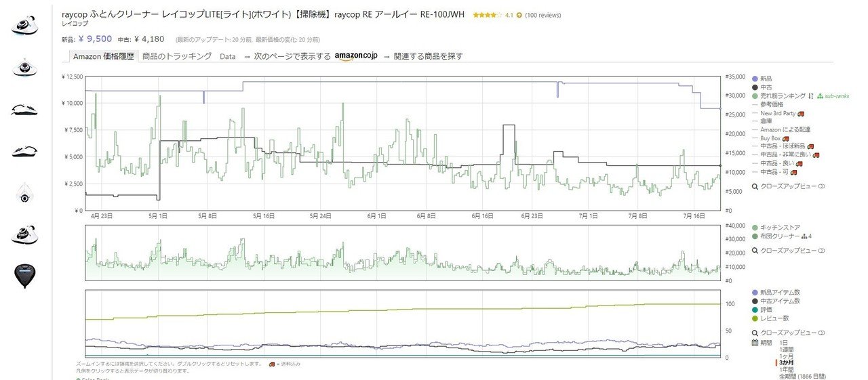This screenshot has width=868, height=380.
Task: Open the Amazon 価格履歴 tab
Action: [104, 56]
